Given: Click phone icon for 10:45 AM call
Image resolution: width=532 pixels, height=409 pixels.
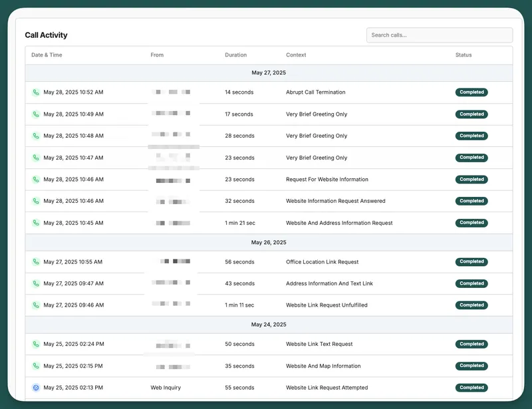Looking at the screenshot, I should (36, 223).
